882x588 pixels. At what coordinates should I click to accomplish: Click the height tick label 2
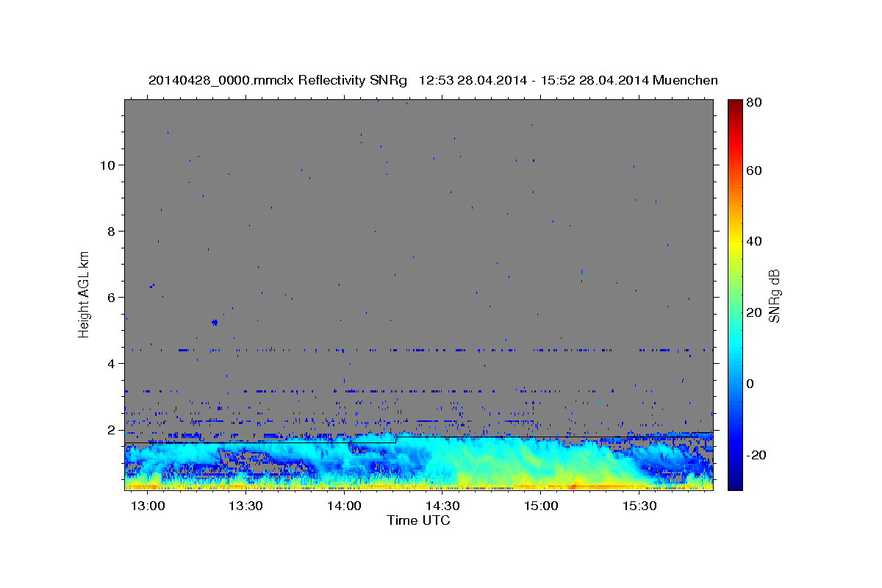pos(112,430)
